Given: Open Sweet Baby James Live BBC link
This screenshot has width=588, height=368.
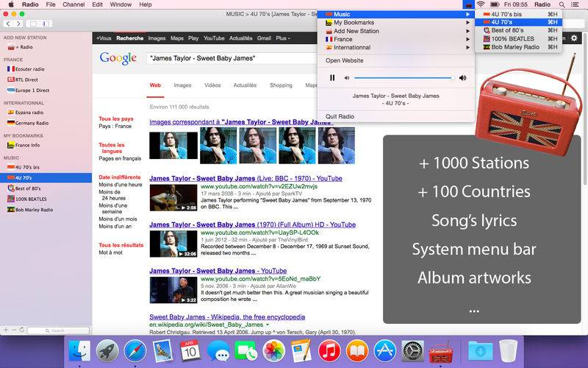Looking at the screenshot, I should click(245, 179).
